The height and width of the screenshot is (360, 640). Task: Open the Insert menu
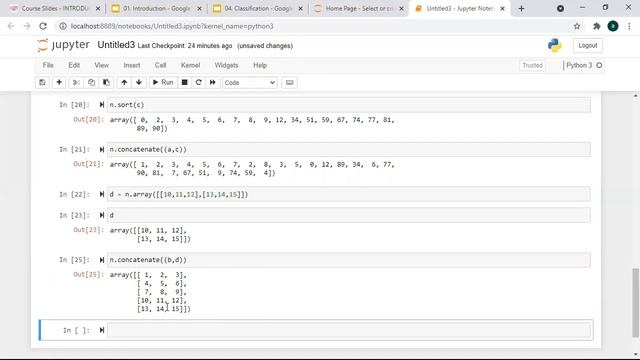132,65
